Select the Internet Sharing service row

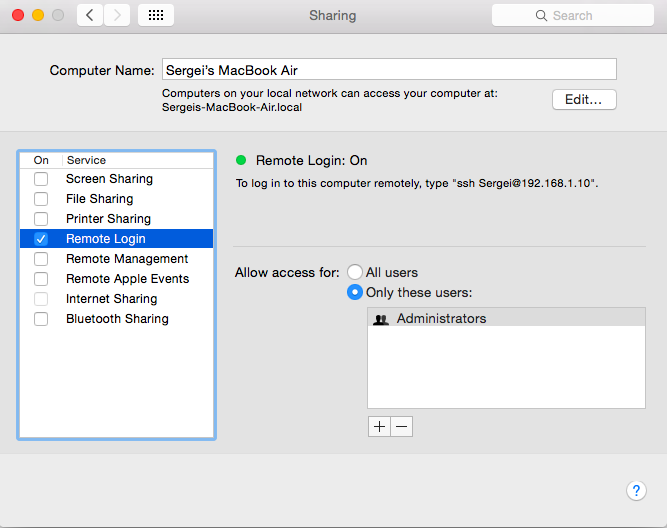117,299
